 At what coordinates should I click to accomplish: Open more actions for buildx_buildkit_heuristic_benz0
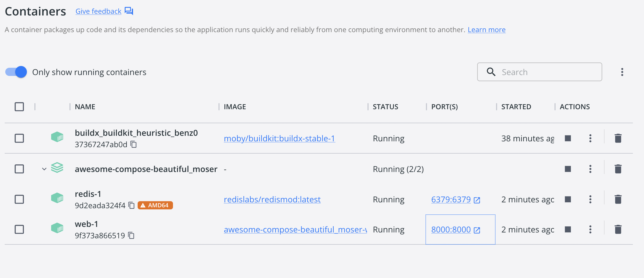[x=590, y=138]
